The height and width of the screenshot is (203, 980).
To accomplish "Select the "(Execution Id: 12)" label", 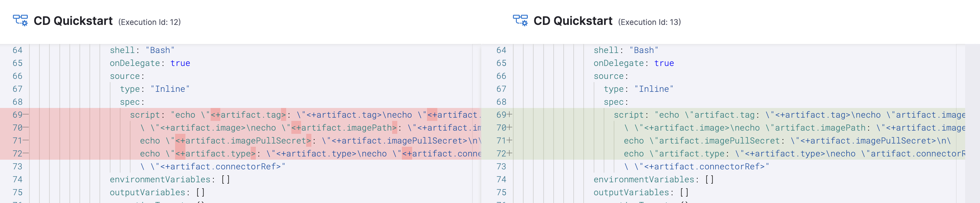I will coord(150,22).
